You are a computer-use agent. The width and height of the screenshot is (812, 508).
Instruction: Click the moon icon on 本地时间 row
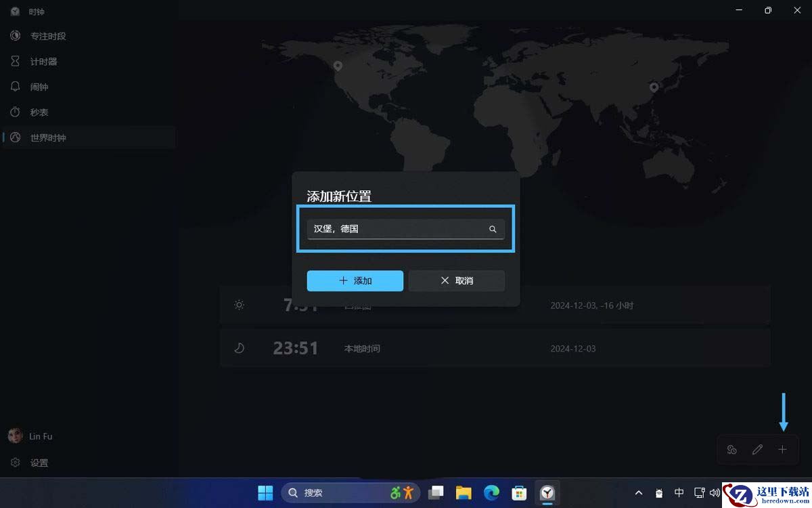[239, 348]
